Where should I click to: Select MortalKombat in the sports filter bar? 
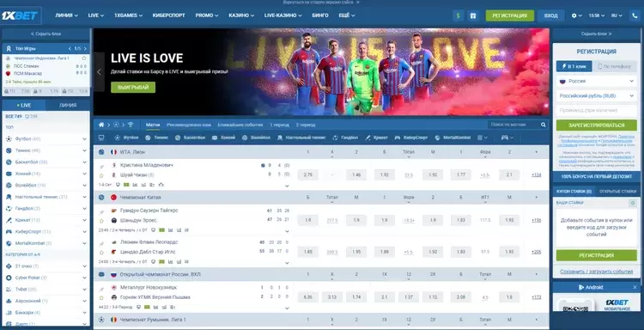(x=453, y=137)
